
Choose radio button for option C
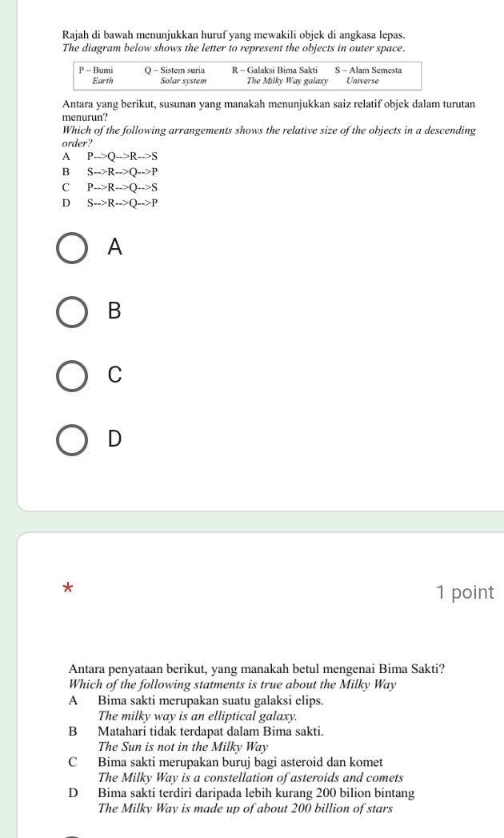[73, 375]
